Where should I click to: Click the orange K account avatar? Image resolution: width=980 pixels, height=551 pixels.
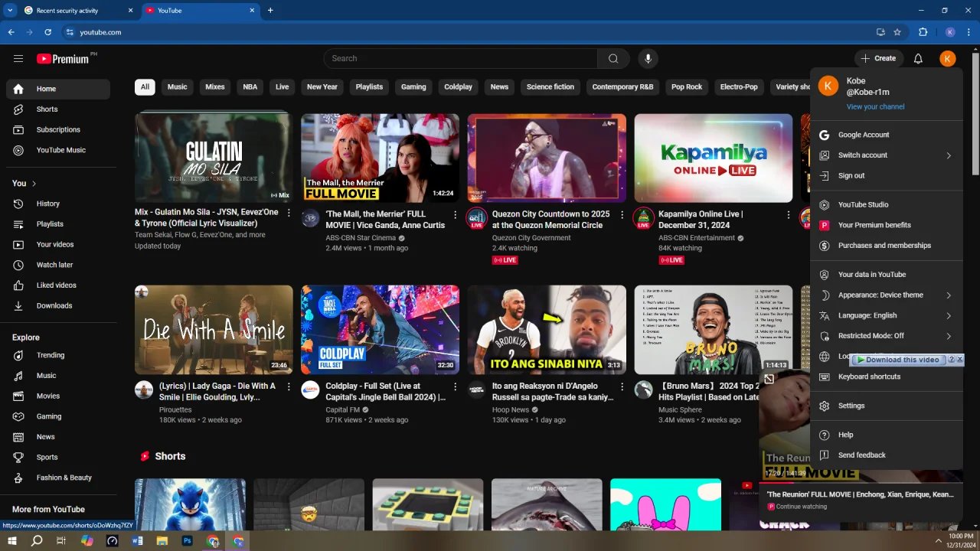tap(948, 58)
